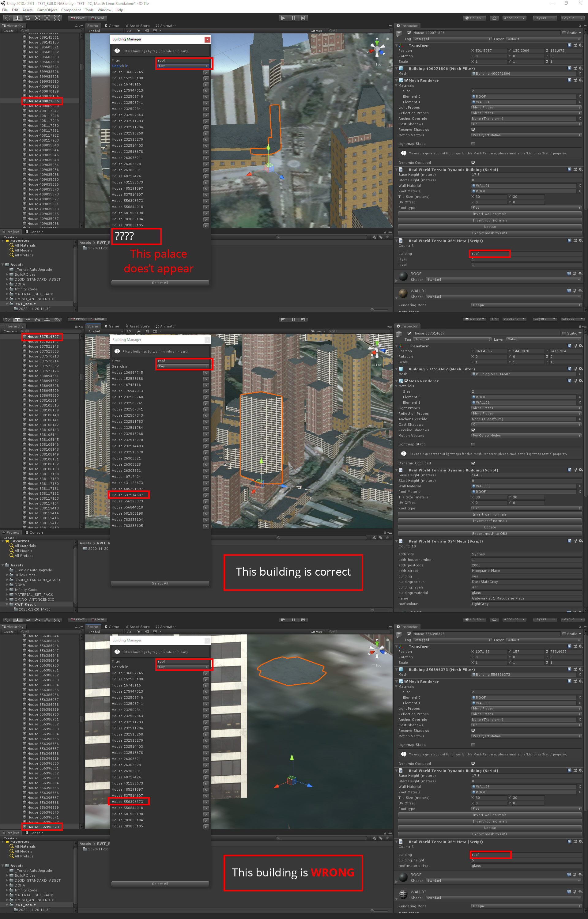Toggle active checkbox for House 400071806

click(409, 33)
